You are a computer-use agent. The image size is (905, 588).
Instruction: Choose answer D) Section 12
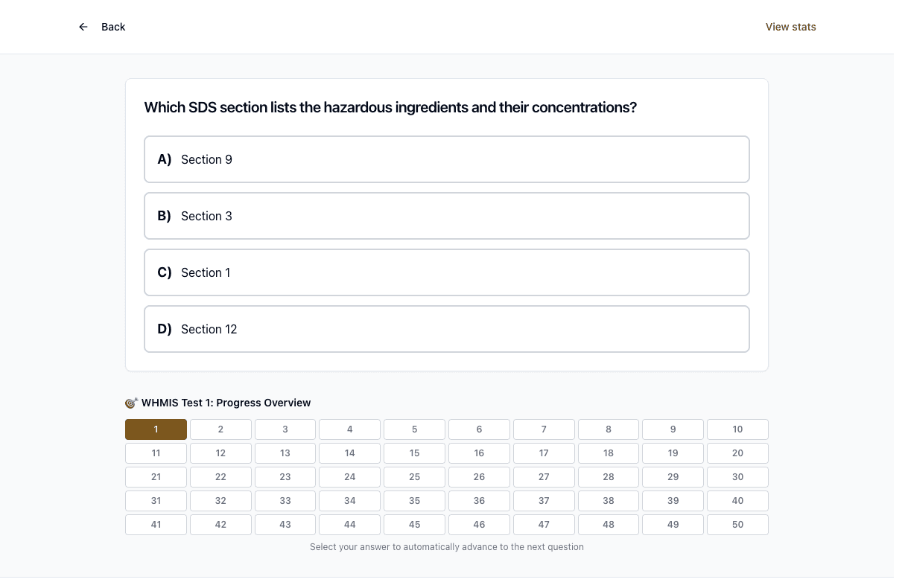coord(447,329)
